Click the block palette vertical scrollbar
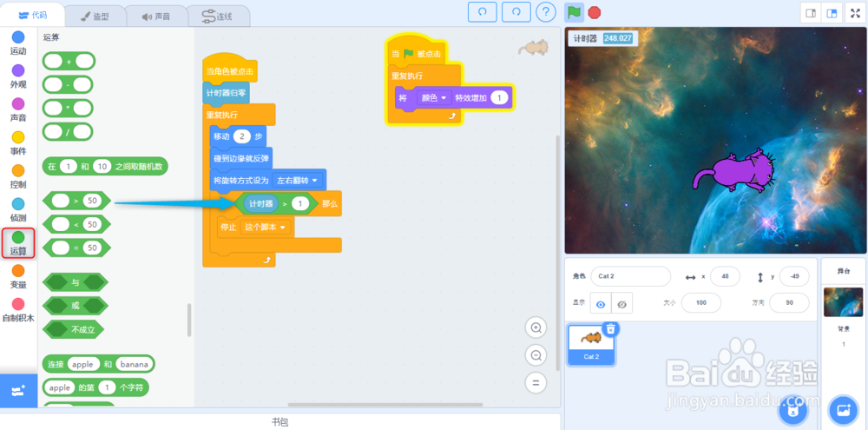The width and height of the screenshot is (868, 430). coord(189,320)
